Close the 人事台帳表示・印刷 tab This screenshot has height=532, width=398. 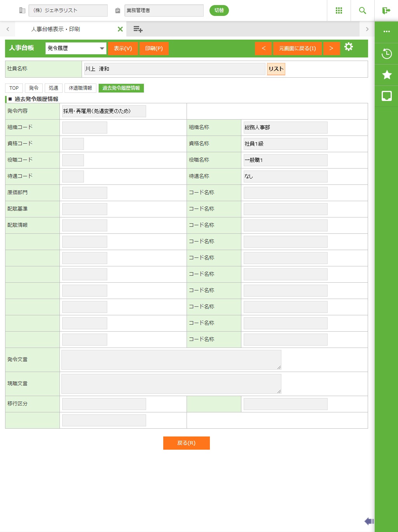(120, 29)
